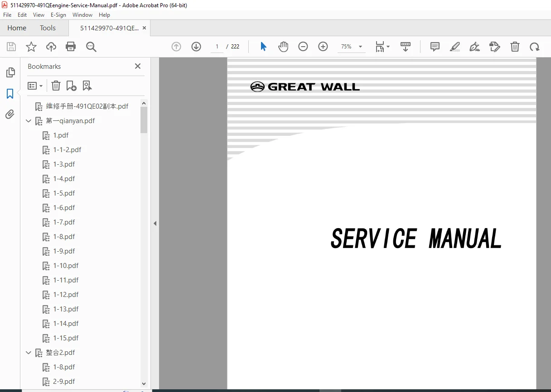Collapse the 第一qianyan.pdf bookmark
Screen dimensions: 551x392
(x=29, y=121)
